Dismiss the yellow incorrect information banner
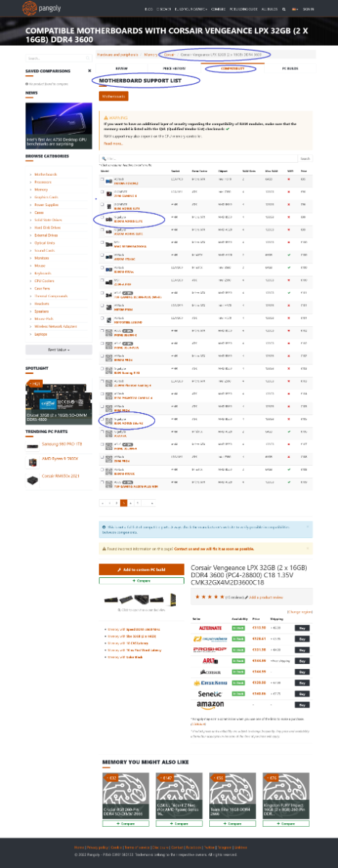338x868 pixels. pyautogui.click(x=309, y=549)
